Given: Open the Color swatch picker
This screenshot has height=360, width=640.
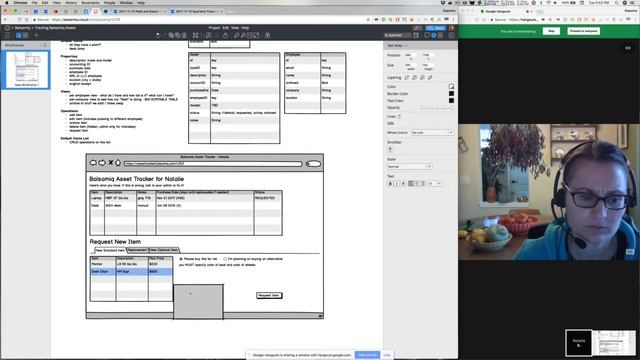Looking at the screenshot, I should [x=451, y=87].
